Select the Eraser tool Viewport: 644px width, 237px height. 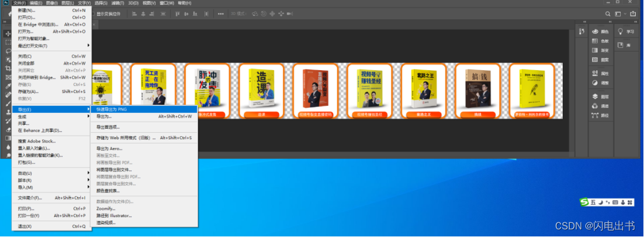point(8,129)
